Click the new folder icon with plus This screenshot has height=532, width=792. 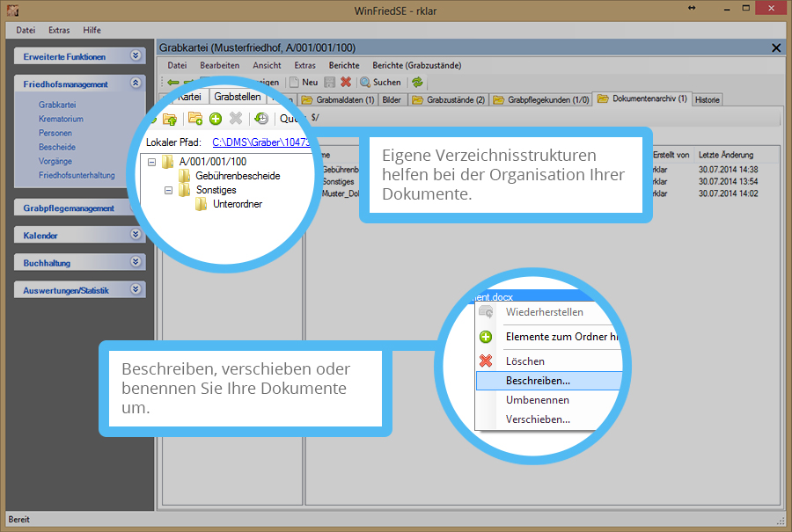(195, 119)
